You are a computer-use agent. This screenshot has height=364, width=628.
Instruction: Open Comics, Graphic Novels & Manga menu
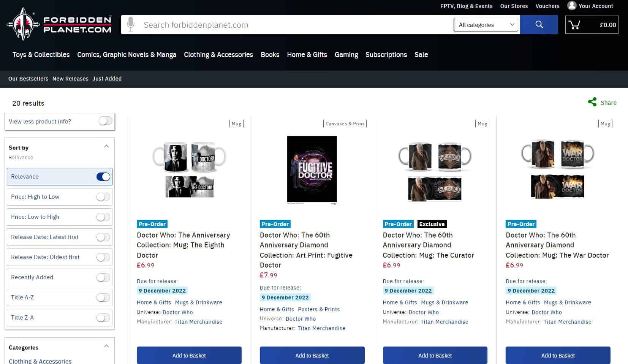point(127,55)
